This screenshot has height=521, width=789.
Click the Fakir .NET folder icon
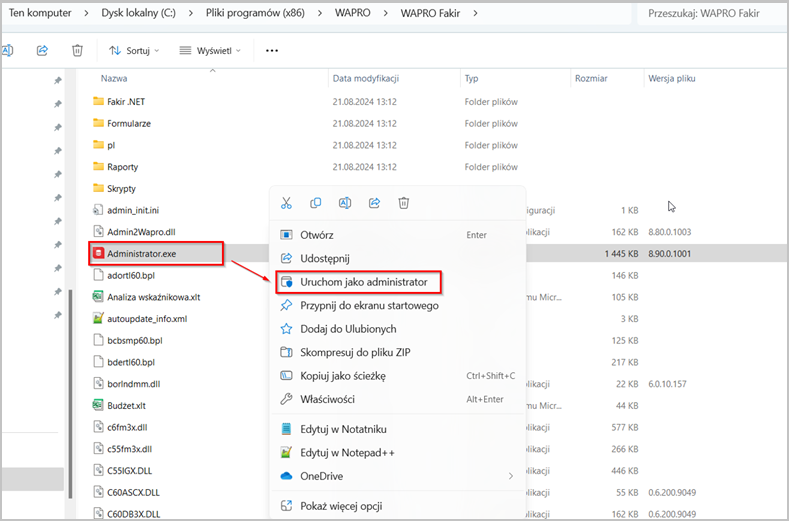99,101
